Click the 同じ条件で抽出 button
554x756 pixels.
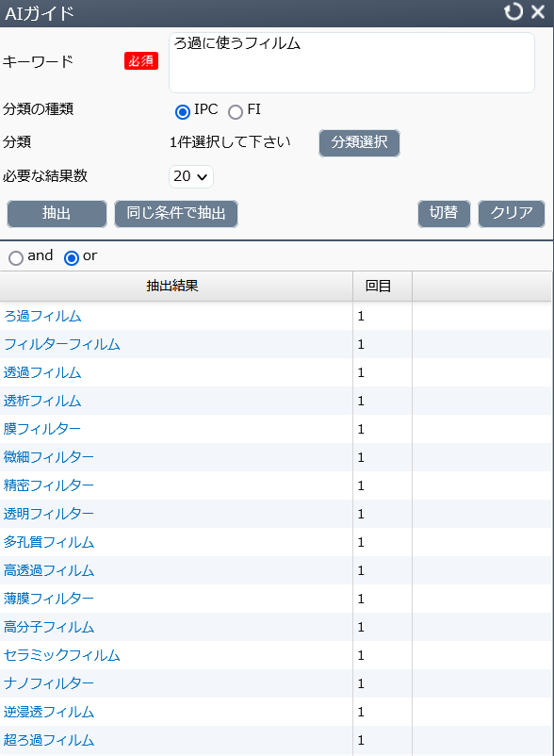(x=176, y=214)
